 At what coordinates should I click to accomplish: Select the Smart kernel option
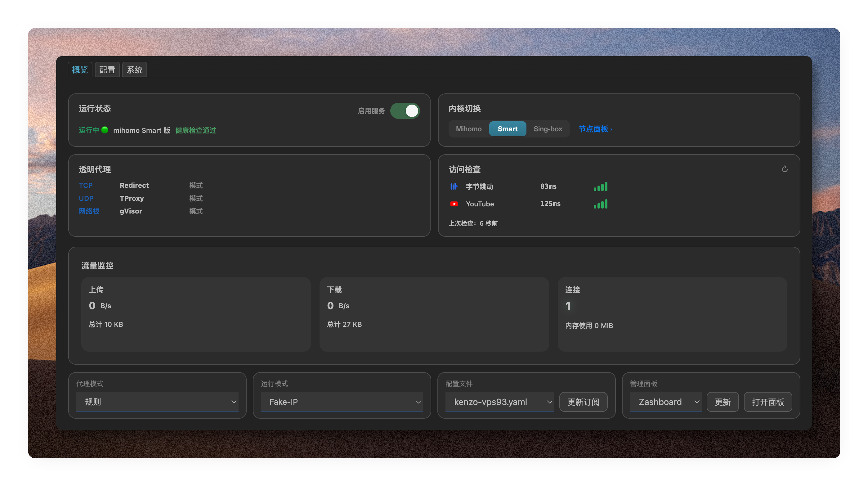point(508,129)
